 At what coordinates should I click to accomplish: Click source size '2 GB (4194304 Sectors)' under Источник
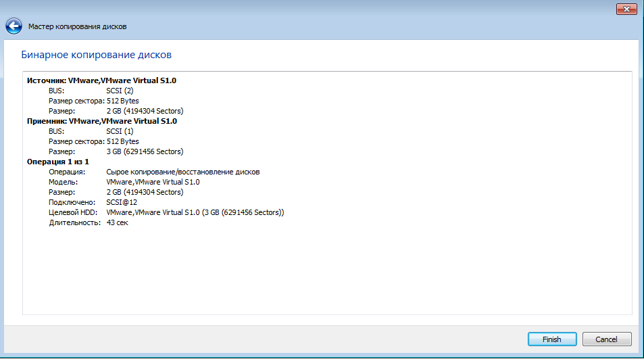click(145, 111)
